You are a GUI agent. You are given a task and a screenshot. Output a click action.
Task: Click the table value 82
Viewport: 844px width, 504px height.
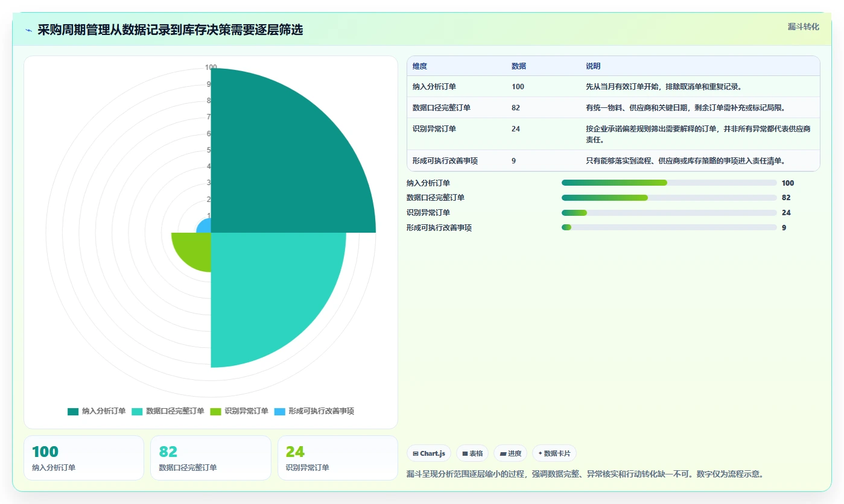point(516,108)
